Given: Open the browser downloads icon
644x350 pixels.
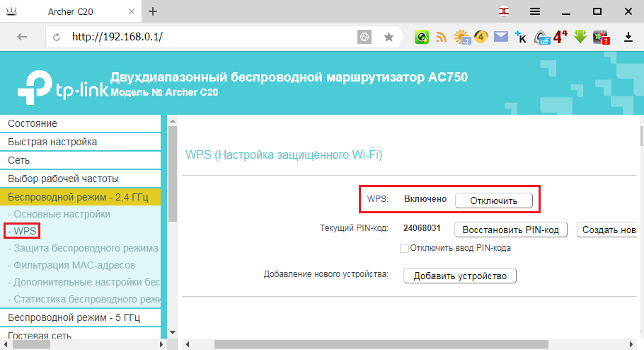Looking at the screenshot, I should [628, 37].
